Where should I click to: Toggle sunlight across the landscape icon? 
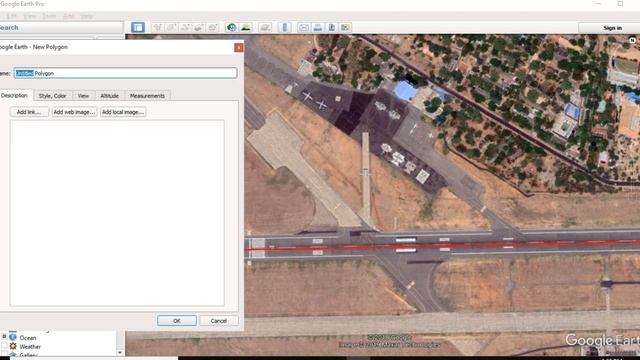(246, 27)
